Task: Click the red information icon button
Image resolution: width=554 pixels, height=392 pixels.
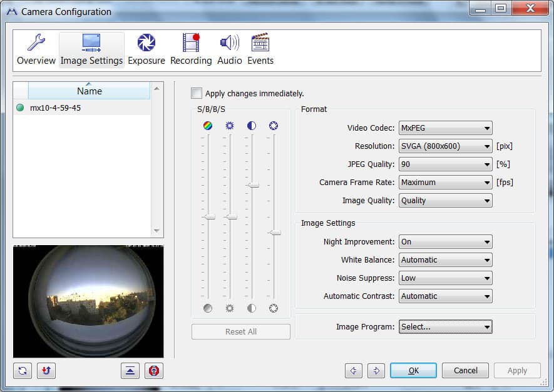Action: click(154, 371)
